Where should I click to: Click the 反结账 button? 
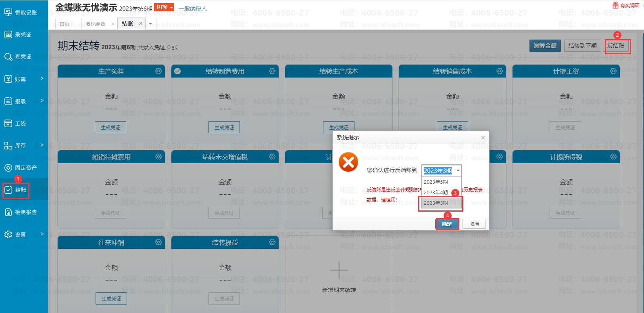[x=616, y=46]
